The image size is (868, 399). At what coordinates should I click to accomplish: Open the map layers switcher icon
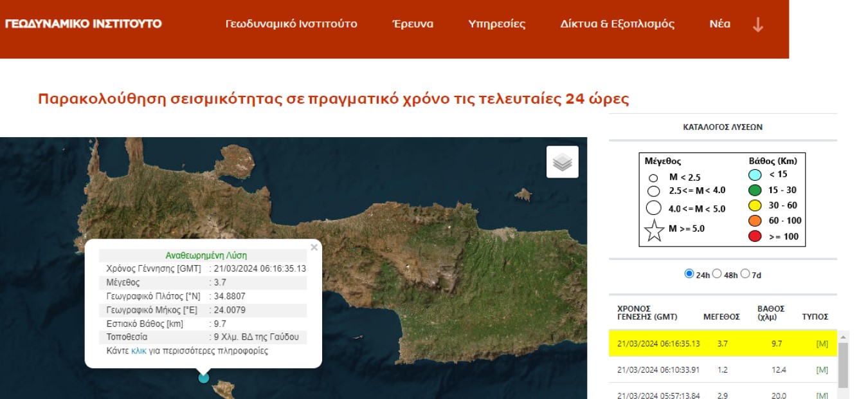point(563,162)
